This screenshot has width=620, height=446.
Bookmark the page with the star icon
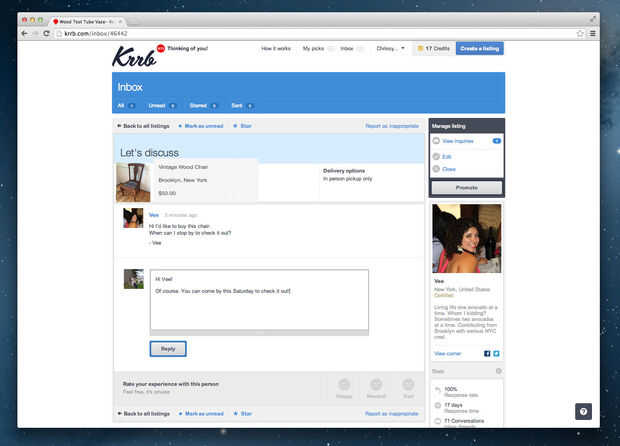point(580,34)
